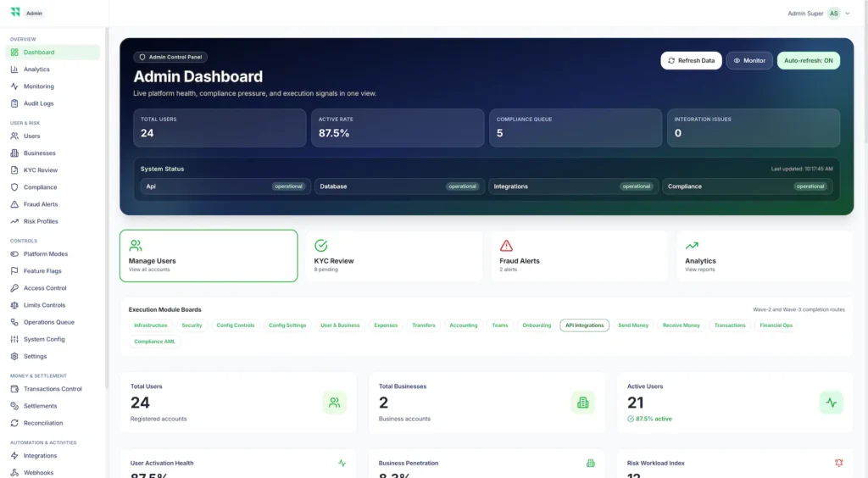Click the Refresh Data button

(x=691, y=61)
